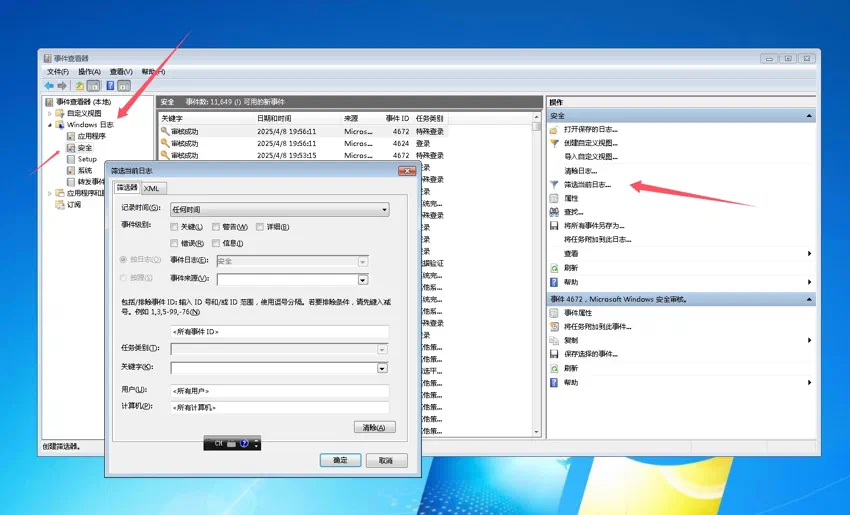Open the 记录时间 任何时间 dropdown
This screenshot has height=515, width=850.
tap(280, 209)
